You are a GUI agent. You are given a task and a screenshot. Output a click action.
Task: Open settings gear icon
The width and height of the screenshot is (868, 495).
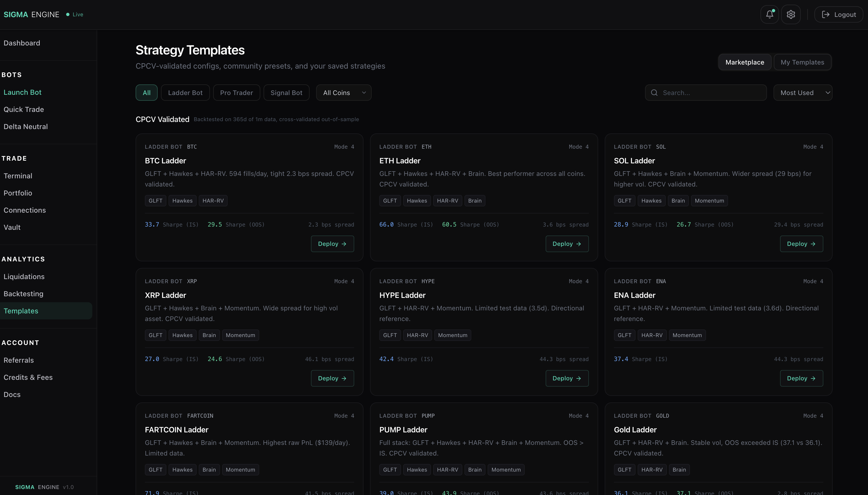pyautogui.click(x=790, y=14)
